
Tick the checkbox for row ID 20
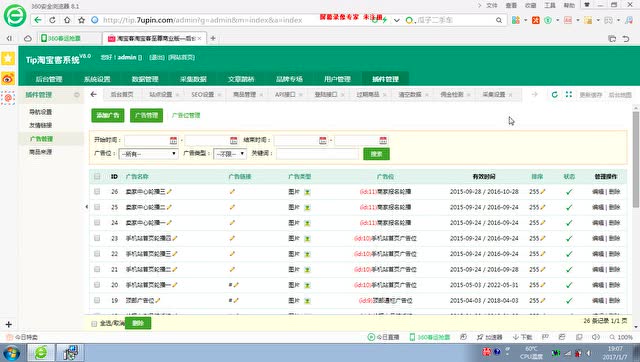[x=97, y=284]
